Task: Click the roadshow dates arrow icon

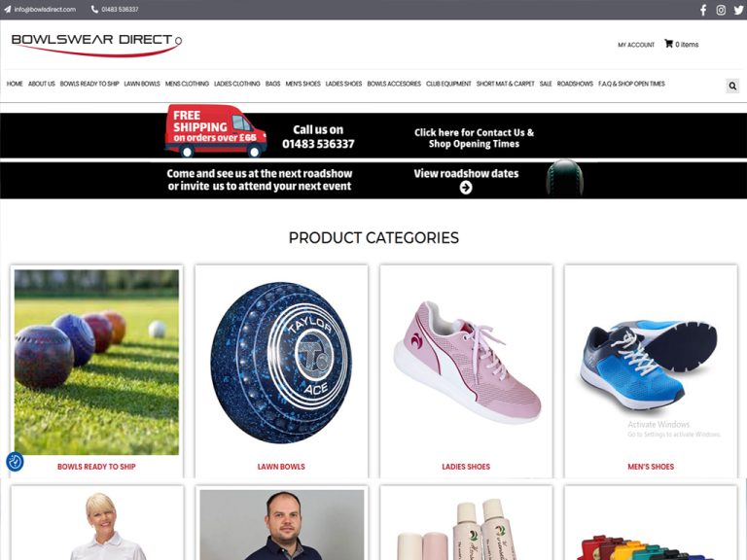Action: tap(466, 188)
